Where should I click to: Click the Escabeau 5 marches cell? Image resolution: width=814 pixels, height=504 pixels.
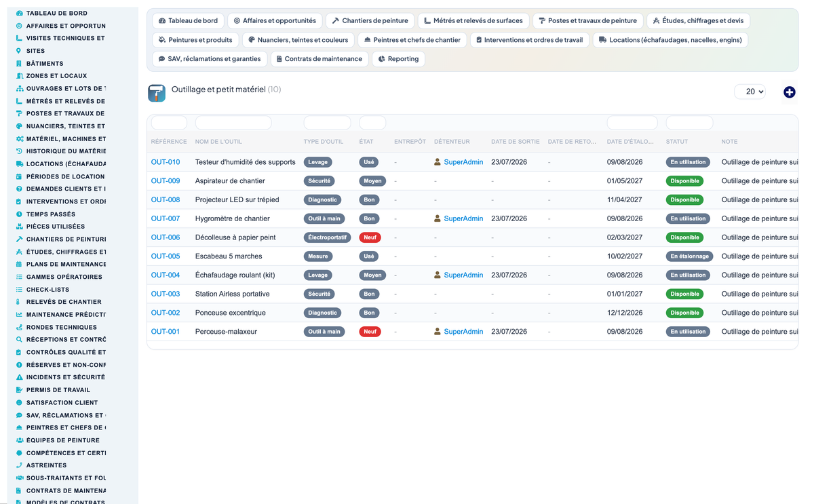point(229,256)
